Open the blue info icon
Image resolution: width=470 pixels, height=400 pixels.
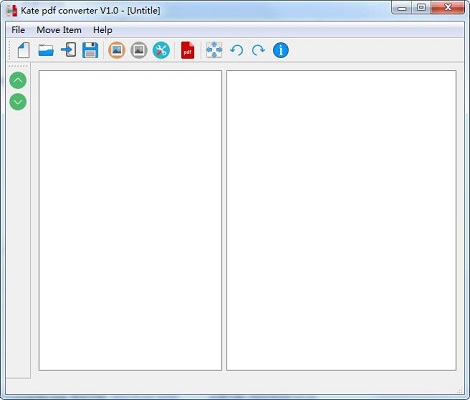tap(281, 50)
